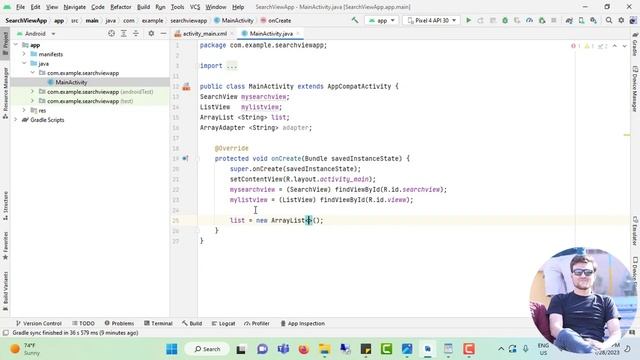The height and width of the screenshot is (360, 640).
Task: Switch to activity_main.xml editor tab
Action: pyautogui.click(x=204, y=33)
